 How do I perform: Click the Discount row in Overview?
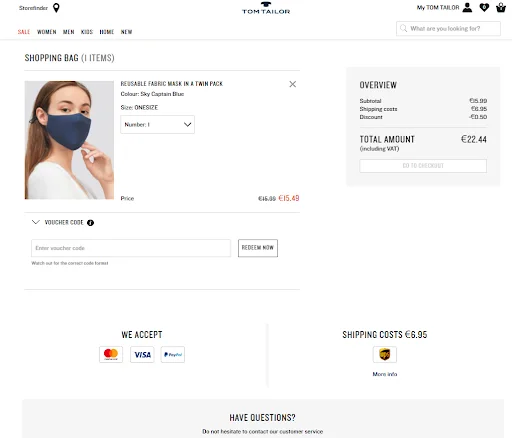tap(423, 117)
